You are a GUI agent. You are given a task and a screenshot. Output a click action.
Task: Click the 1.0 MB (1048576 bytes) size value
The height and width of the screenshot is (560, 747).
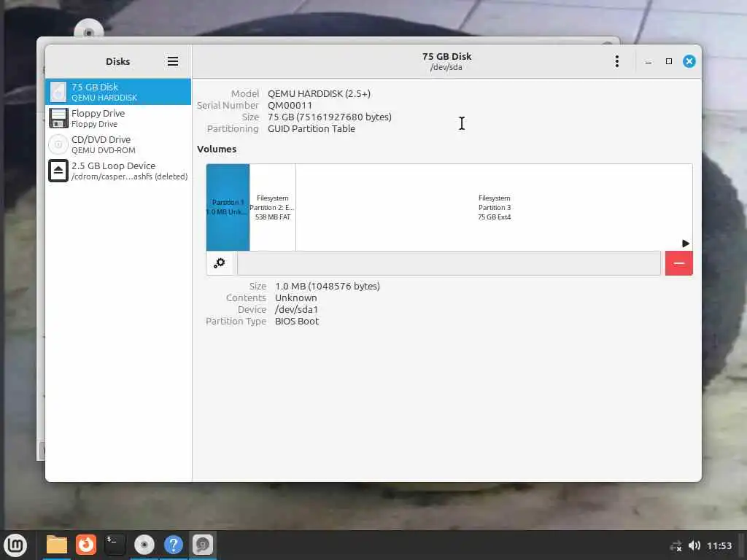point(328,286)
